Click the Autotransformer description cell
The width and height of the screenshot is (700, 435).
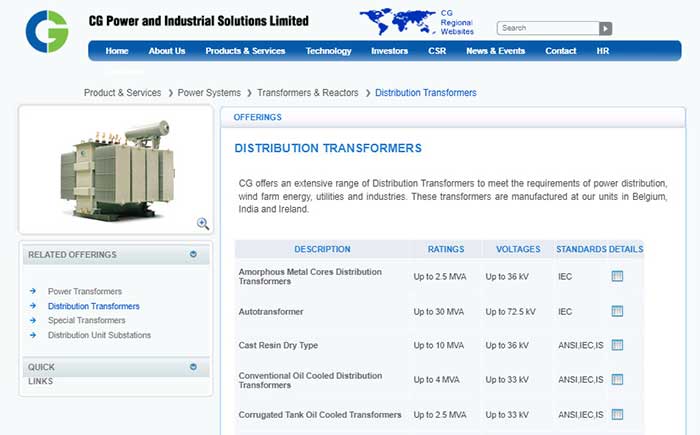(x=271, y=311)
